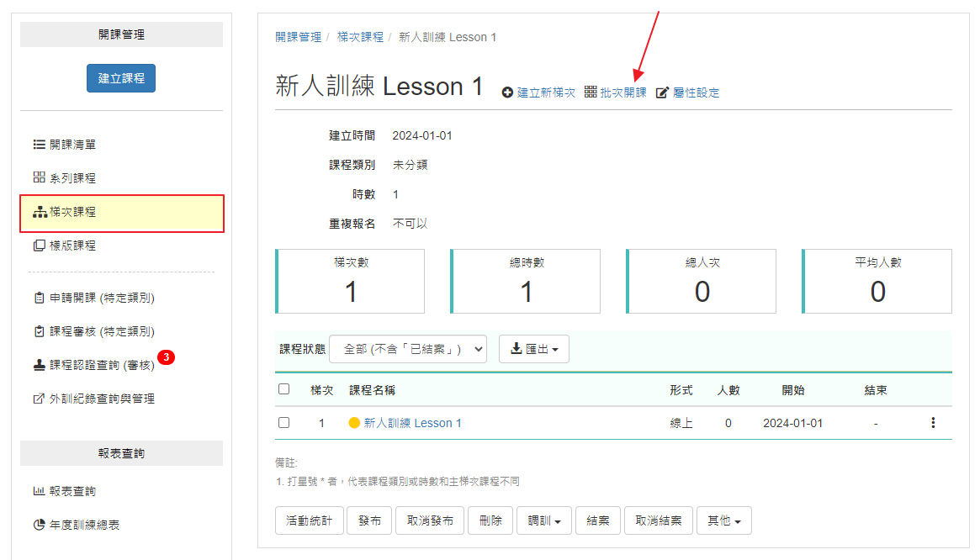This screenshot has height=560, width=980.
Task: Click the 年度訓練總表 pie chart icon
Action: coord(39,525)
